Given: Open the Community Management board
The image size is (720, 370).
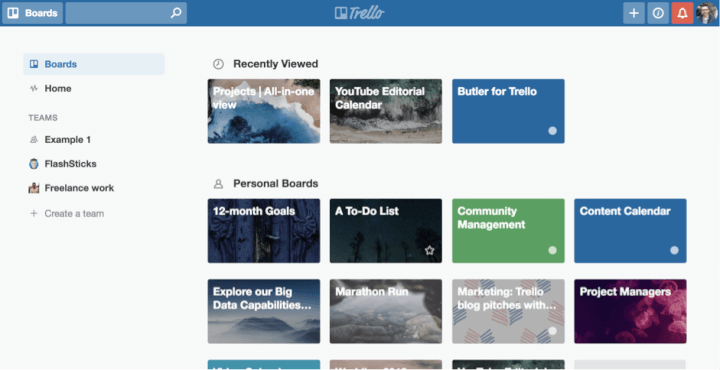Looking at the screenshot, I should 508,231.
